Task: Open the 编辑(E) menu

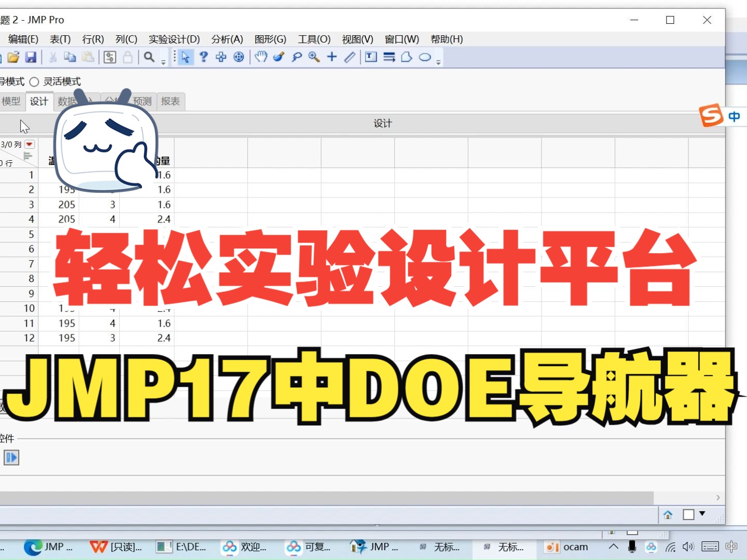Action: pyautogui.click(x=23, y=39)
